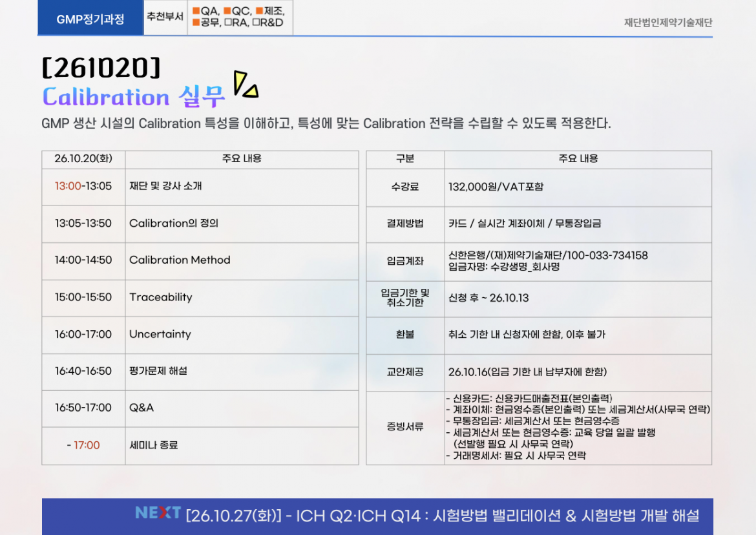
Task: Select the Traceability session entry
Action: coord(160,297)
